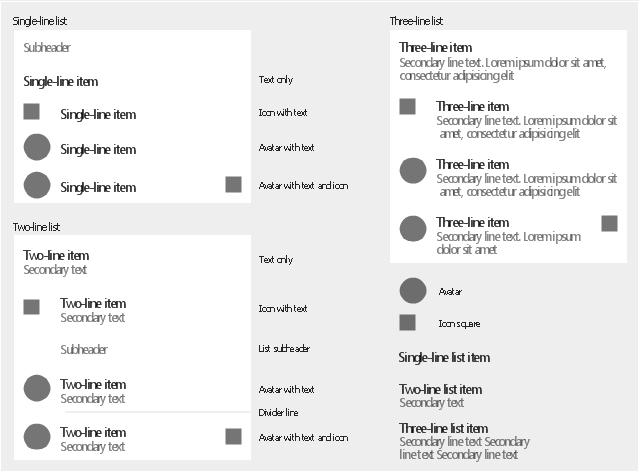
Task: Click the leading square icon in the three-line list
Action: 407,106
